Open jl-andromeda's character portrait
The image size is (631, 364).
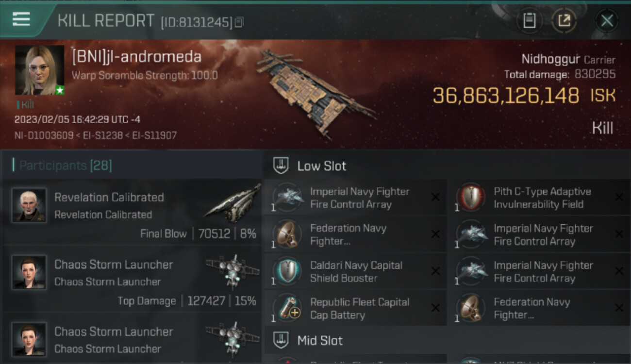(x=39, y=70)
